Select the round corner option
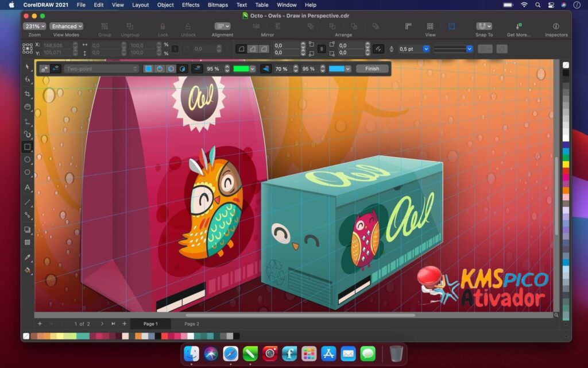Screen dimensions: 588x368 point(242,49)
